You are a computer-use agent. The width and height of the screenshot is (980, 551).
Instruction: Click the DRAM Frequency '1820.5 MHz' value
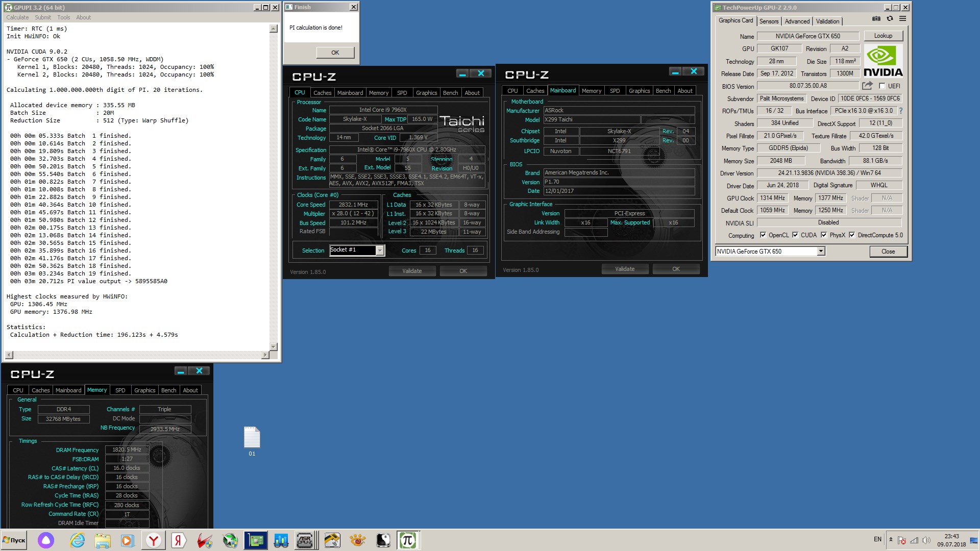click(127, 450)
